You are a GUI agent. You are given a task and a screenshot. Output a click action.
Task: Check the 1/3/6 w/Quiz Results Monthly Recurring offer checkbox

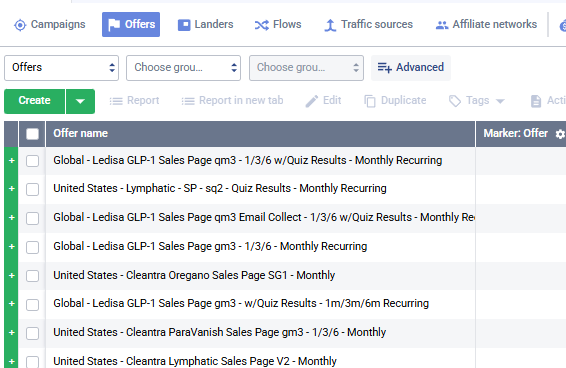(x=32, y=161)
